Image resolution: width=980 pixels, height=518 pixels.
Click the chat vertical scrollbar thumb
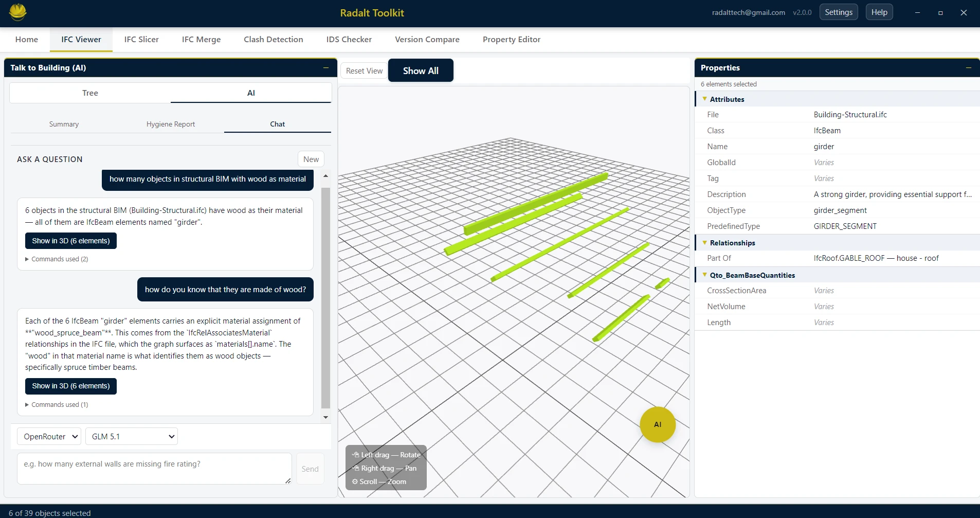click(325, 297)
